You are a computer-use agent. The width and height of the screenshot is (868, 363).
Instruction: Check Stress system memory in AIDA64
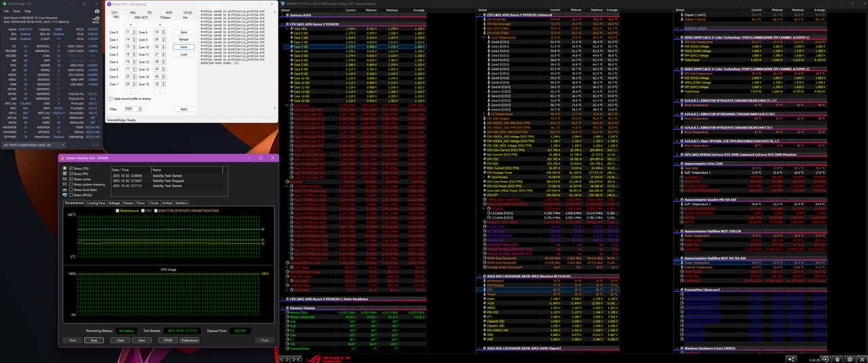[x=71, y=184]
